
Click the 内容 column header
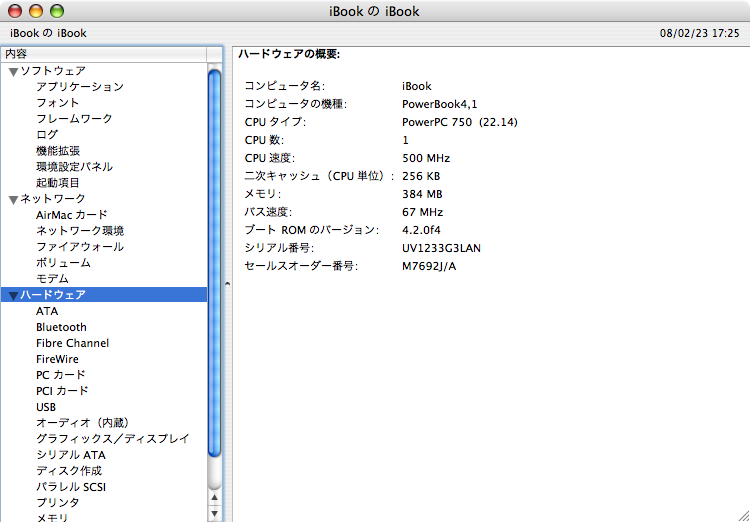104,54
